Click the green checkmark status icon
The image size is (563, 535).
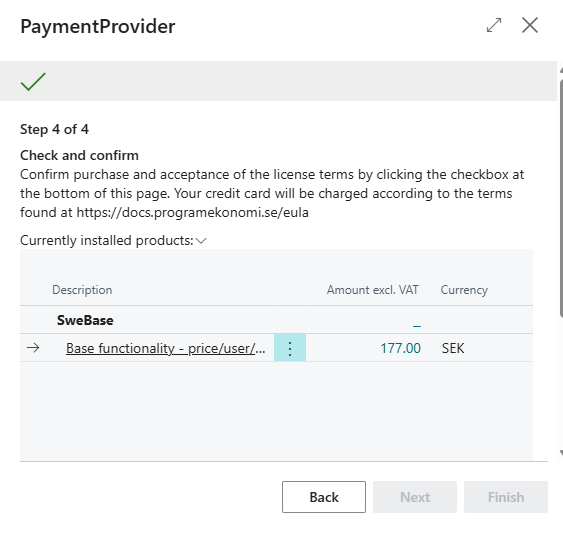click(33, 82)
